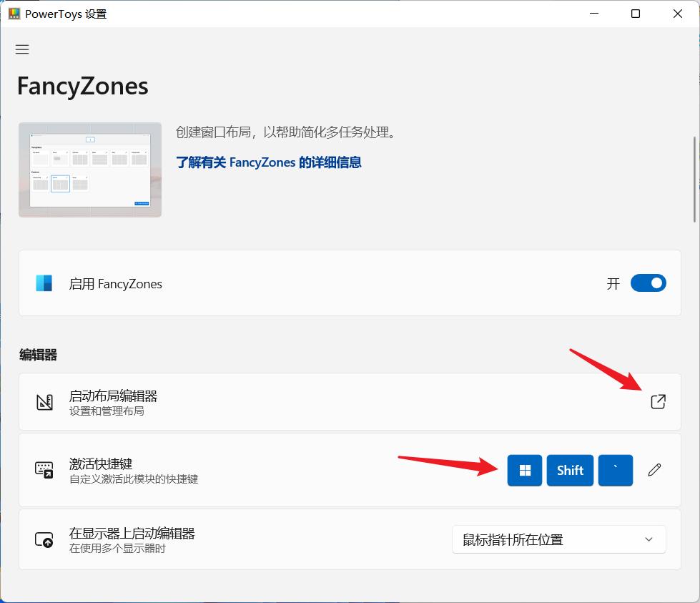Open the 了解有关 FancyZones 的详细信息 link
Viewport: 700px width, 603px height.
(x=268, y=162)
